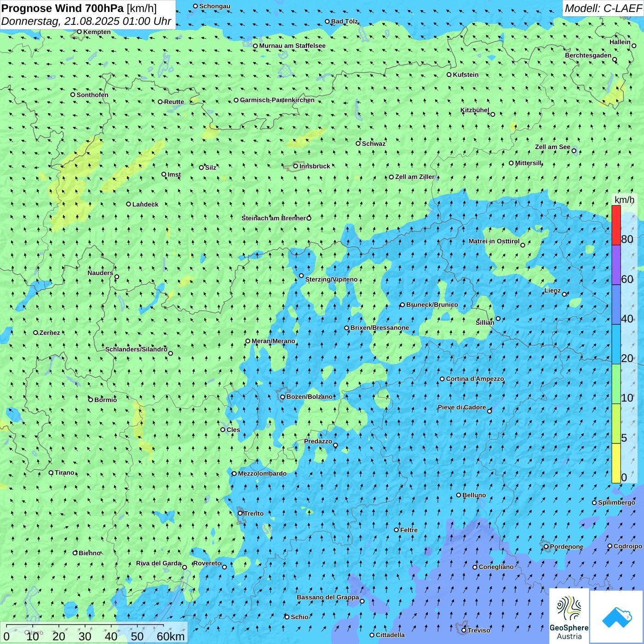This screenshot has height=644, width=644.
Task: Click the Kufstein station circle
Action: [449, 75]
